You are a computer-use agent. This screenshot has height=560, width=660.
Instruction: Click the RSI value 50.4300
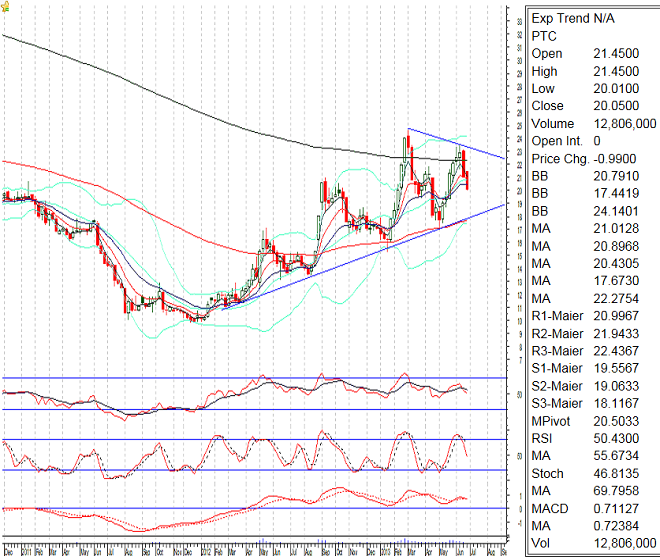[617, 438]
